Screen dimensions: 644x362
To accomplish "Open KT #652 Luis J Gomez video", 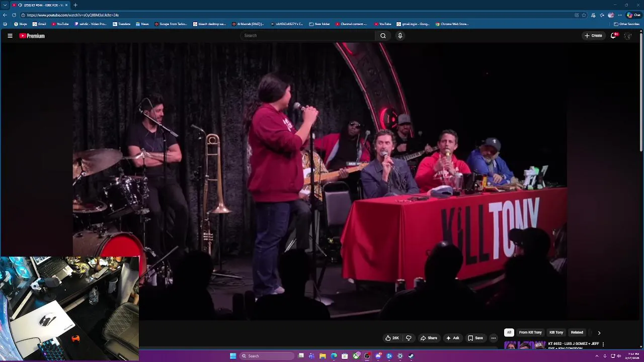I will (574, 345).
